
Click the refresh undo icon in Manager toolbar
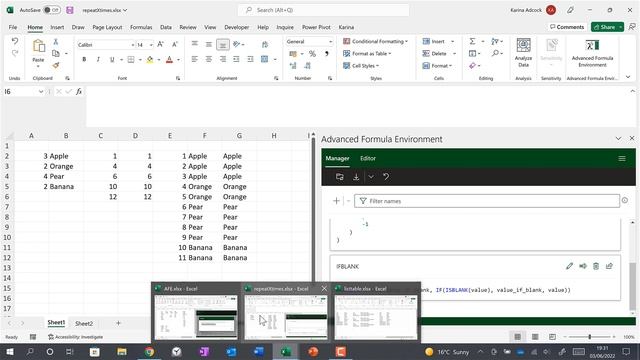tap(386, 177)
